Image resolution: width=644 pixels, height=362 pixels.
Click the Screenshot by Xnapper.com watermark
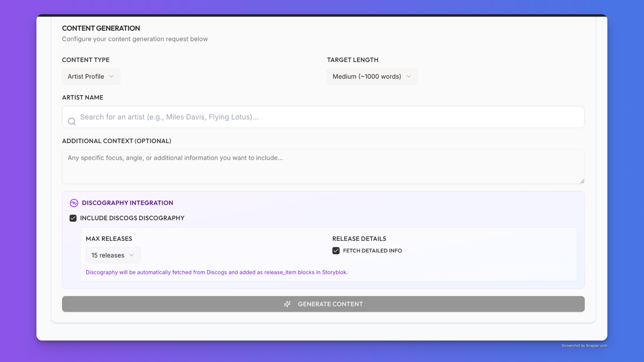tap(584, 346)
